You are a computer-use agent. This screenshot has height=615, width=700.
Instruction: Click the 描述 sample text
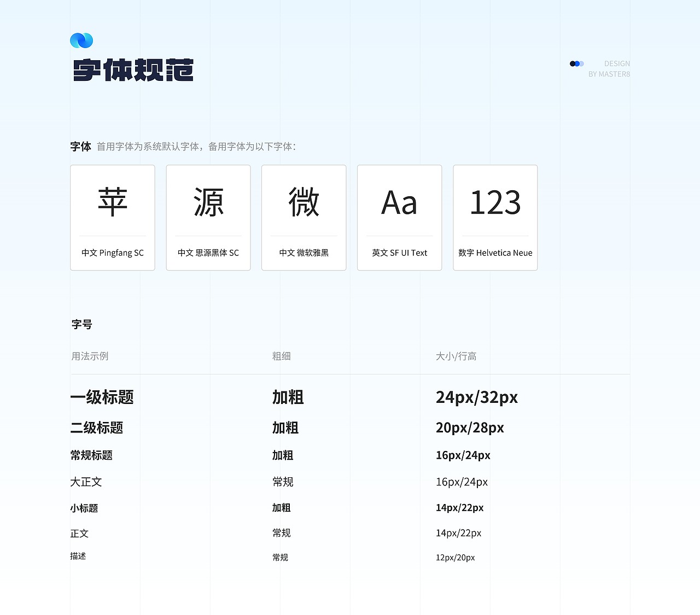[78, 557]
